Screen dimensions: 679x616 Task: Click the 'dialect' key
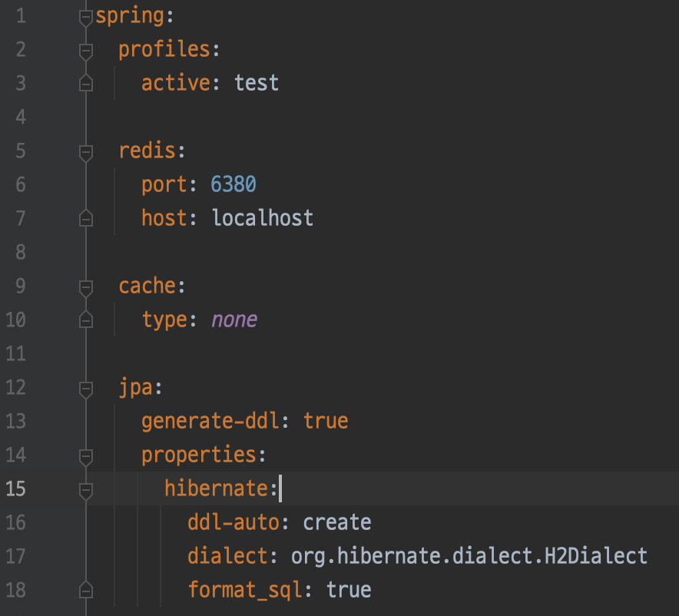(228, 556)
